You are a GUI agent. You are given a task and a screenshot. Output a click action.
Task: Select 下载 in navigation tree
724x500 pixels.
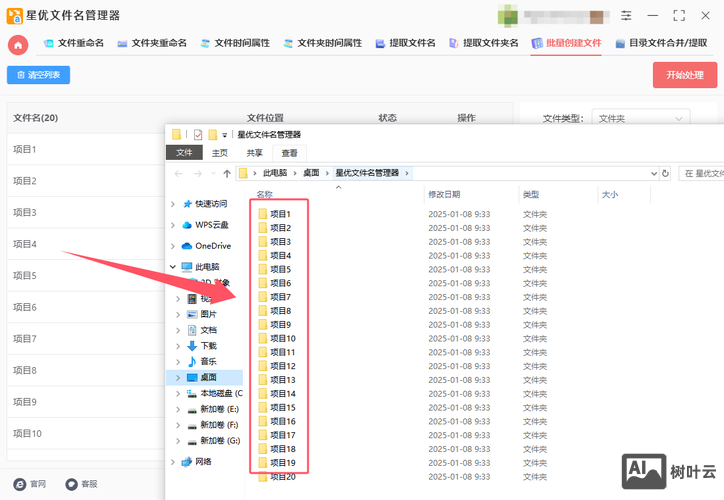[208, 346]
